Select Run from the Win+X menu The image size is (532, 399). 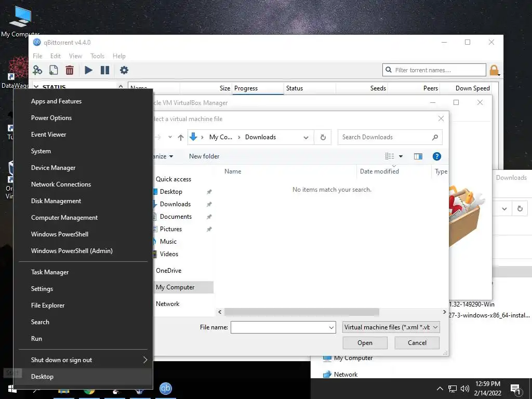click(37, 339)
